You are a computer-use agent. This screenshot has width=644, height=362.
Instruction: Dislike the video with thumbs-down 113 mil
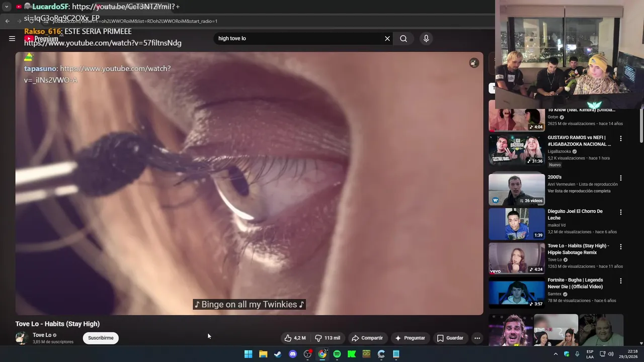327,338
